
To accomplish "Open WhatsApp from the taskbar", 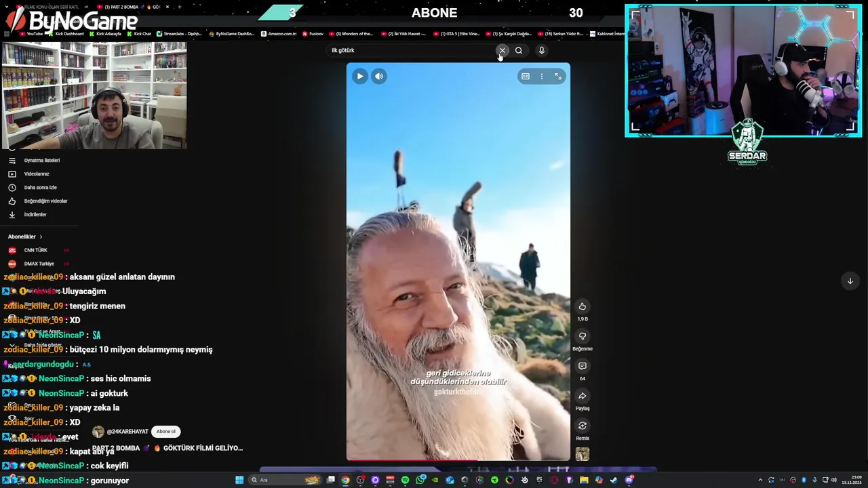I will (420, 480).
